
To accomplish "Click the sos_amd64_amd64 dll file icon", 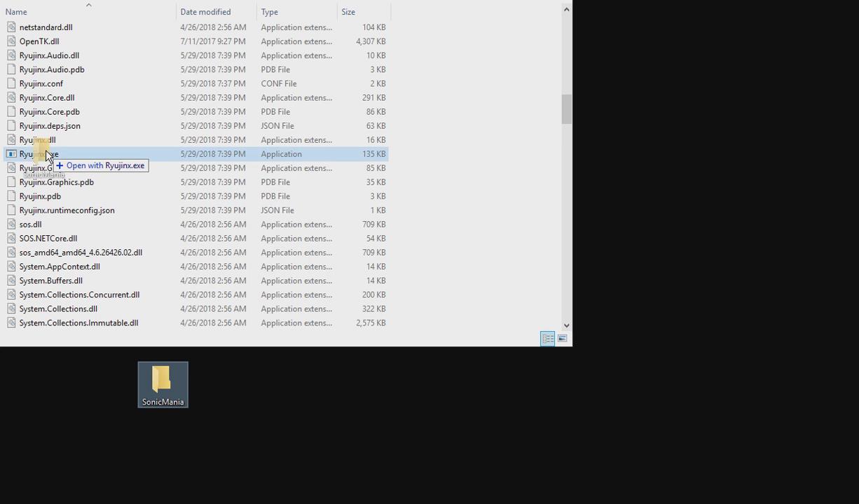I will click(x=11, y=252).
